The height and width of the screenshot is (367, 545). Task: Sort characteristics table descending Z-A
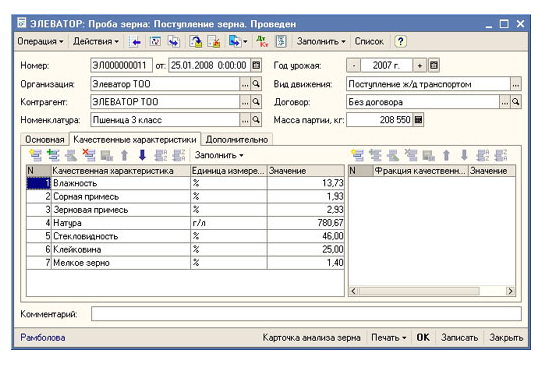[x=179, y=155]
